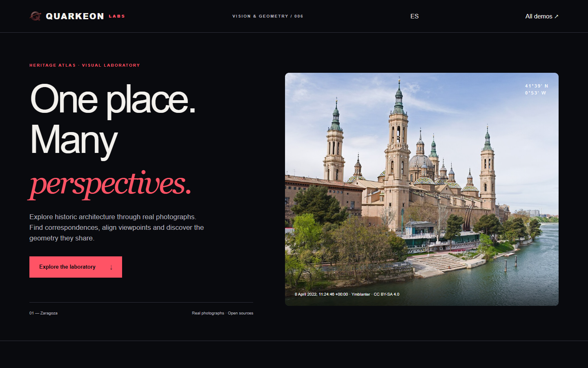Click the 41°39' N coordinate label
The image size is (588, 368).
pos(537,86)
